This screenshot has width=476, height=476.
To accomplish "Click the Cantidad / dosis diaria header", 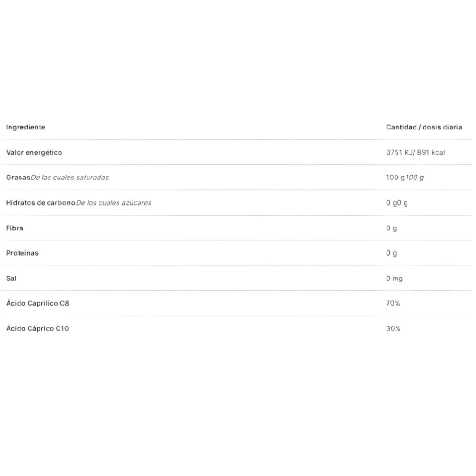I will pos(424,127).
